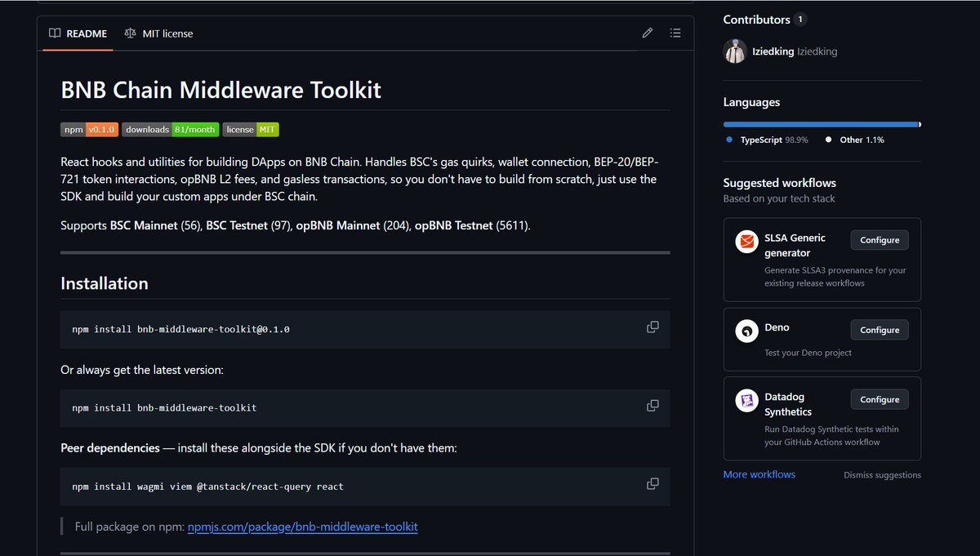Click the npm install bnb-middleware-toolkit@0.1.0 code text

(x=180, y=329)
